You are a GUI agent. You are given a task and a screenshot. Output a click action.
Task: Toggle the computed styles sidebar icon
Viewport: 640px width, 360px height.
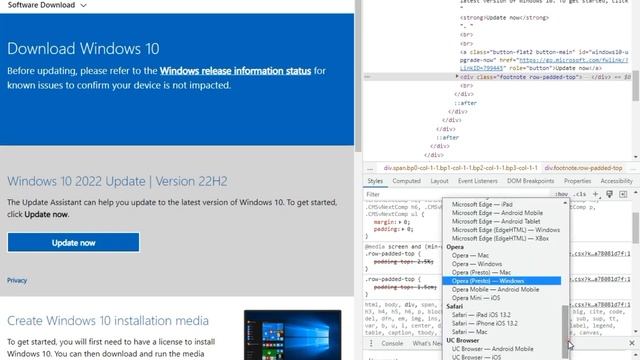(x=623, y=194)
